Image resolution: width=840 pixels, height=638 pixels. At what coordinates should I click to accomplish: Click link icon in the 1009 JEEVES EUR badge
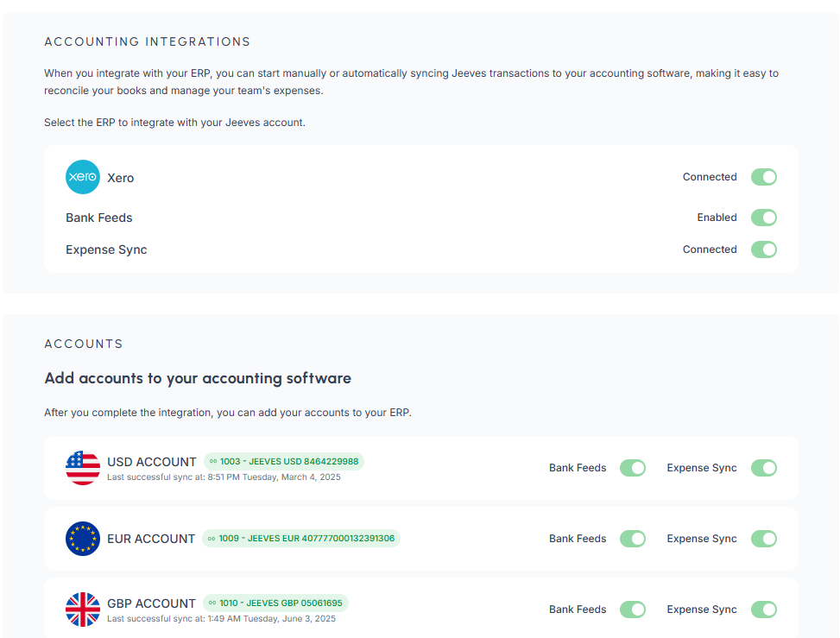212,539
